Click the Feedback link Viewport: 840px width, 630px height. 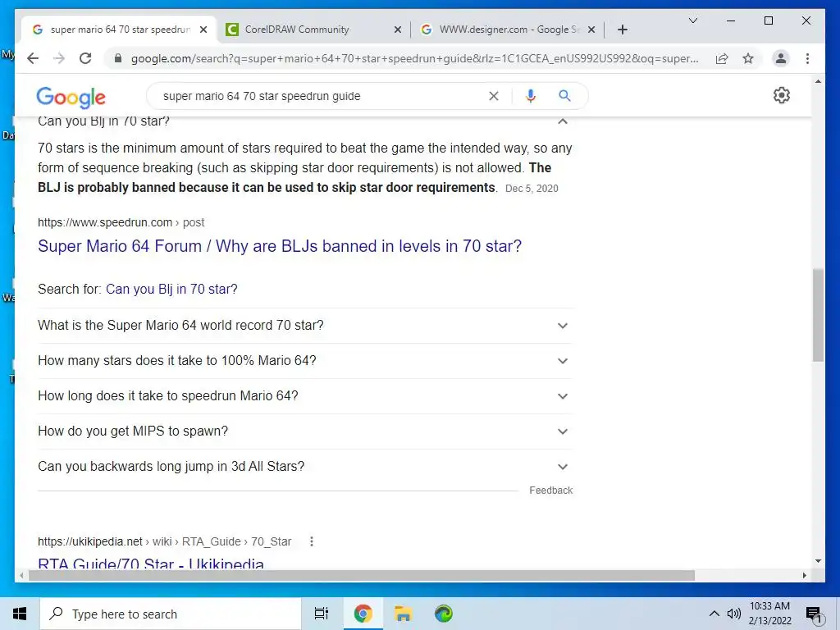550,491
